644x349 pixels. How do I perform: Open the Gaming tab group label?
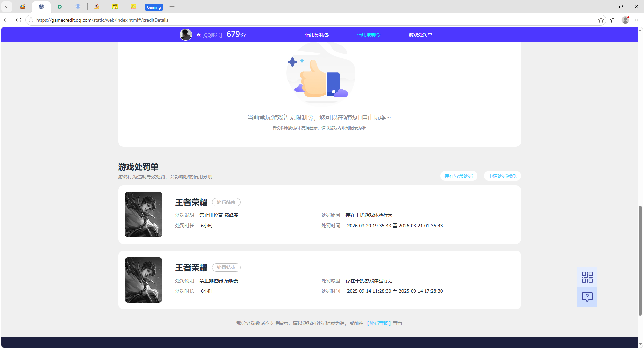(x=154, y=7)
